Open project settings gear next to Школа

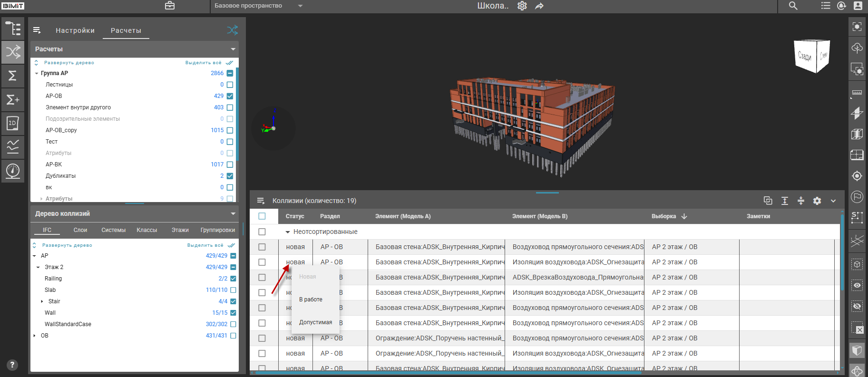point(522,6)
